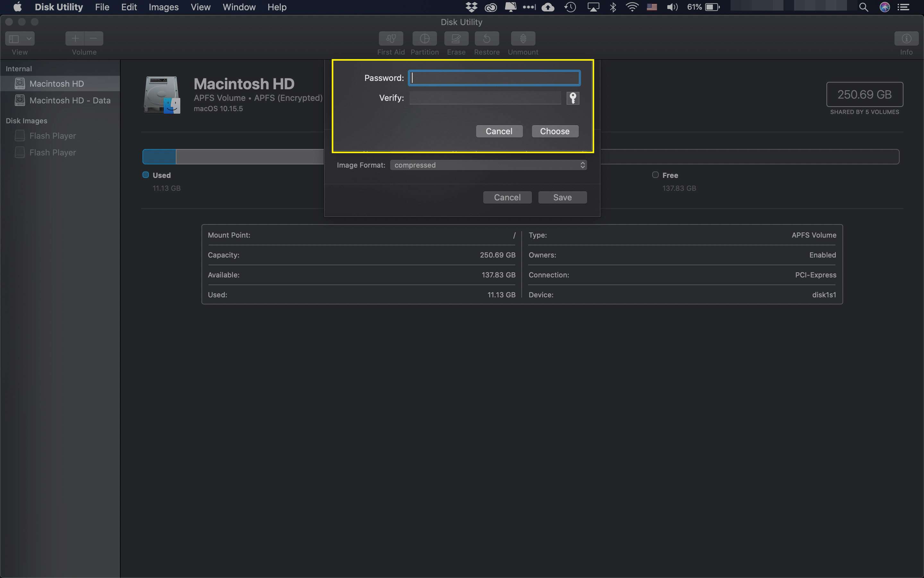Click the Macintosh HD drive icon
This screenshot has width=924, height=578.
[x=162, y=95]
